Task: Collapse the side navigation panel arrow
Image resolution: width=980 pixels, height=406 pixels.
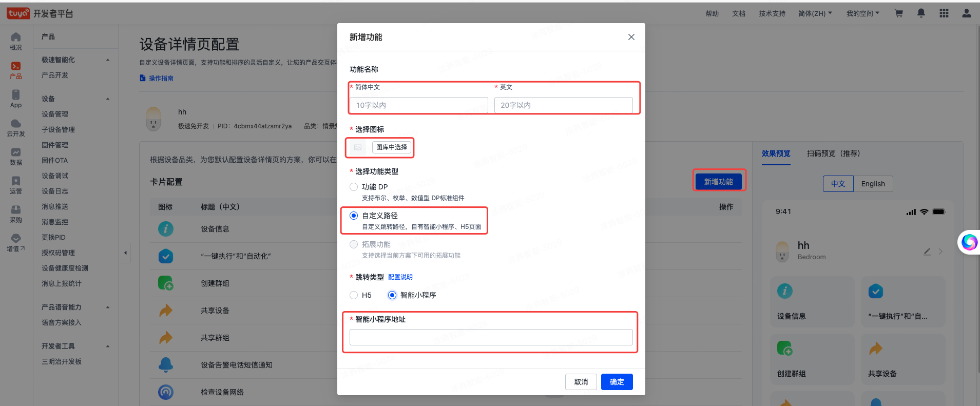Action: tap(125, 253)
